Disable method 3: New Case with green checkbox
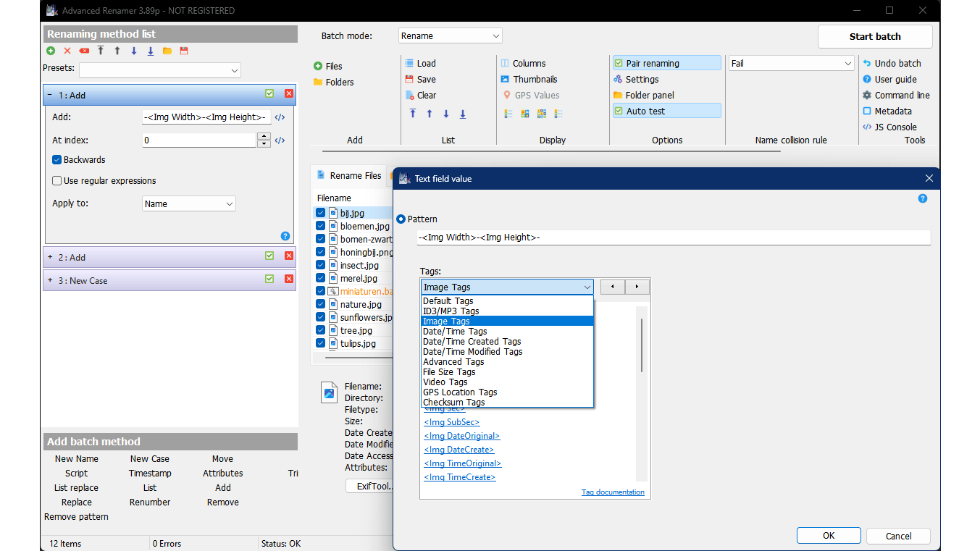This screenshot has height=551, width=980. pyautogui.click(x=269, y=279)
